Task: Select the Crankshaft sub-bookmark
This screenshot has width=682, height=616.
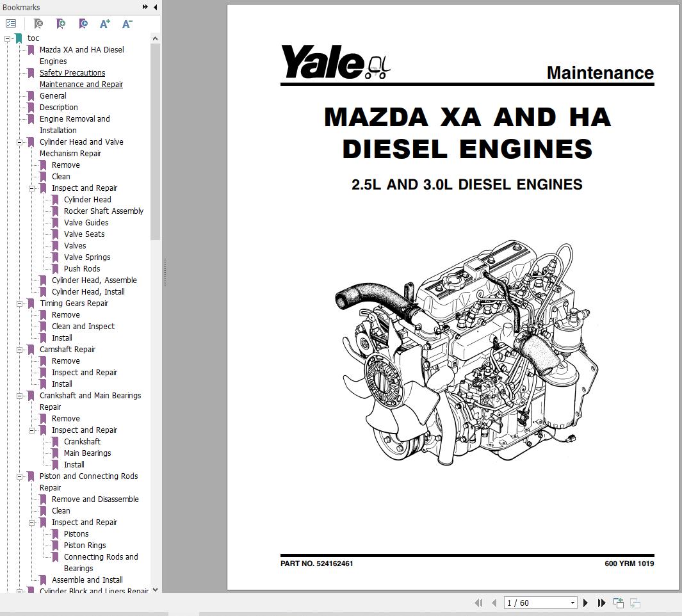Action: click(82, 442)
